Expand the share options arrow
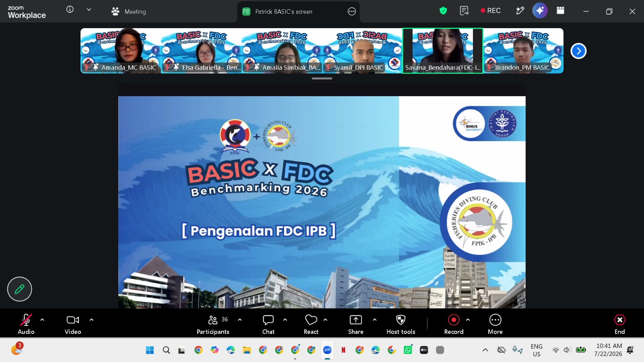The width and height of the screenshot is (644, 362). tap(375, 320)
